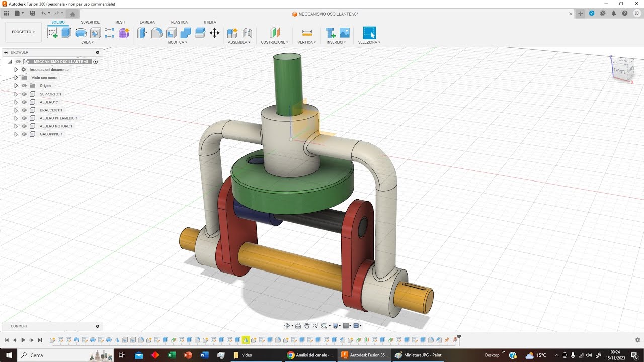Switch to the UTILITÀ tab
This screenshot has width=644, height=362.
[x=210, y=22]
